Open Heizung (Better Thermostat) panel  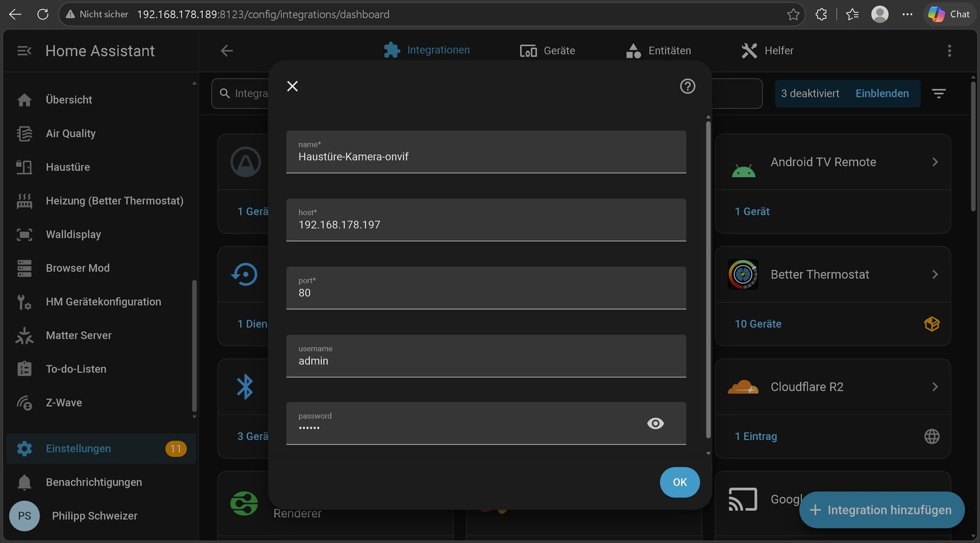[101, 201]
